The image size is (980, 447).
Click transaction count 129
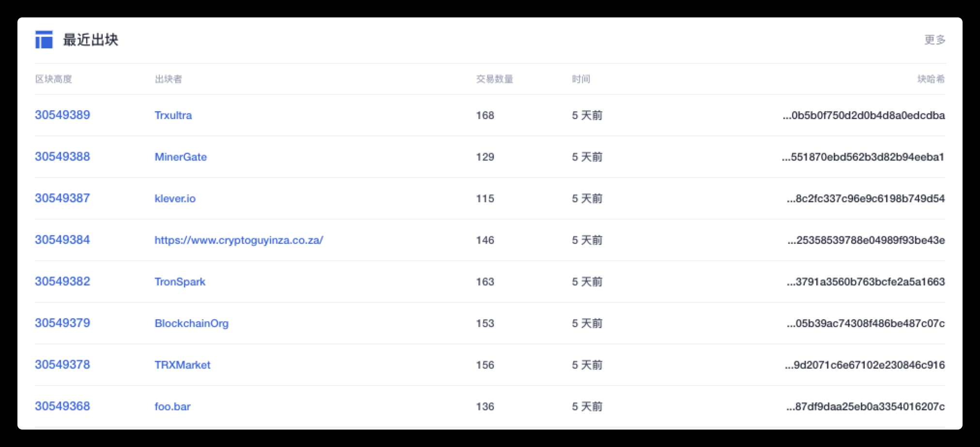click(485, 157)
